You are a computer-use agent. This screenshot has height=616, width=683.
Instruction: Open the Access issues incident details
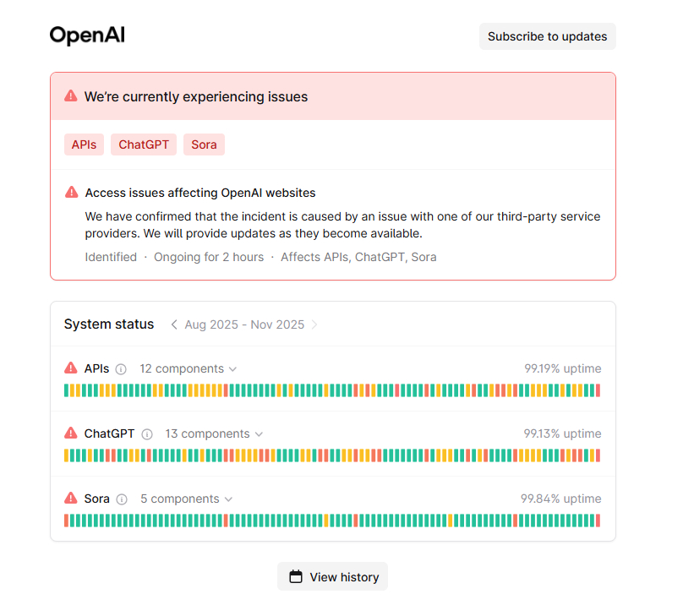point(200,192)
